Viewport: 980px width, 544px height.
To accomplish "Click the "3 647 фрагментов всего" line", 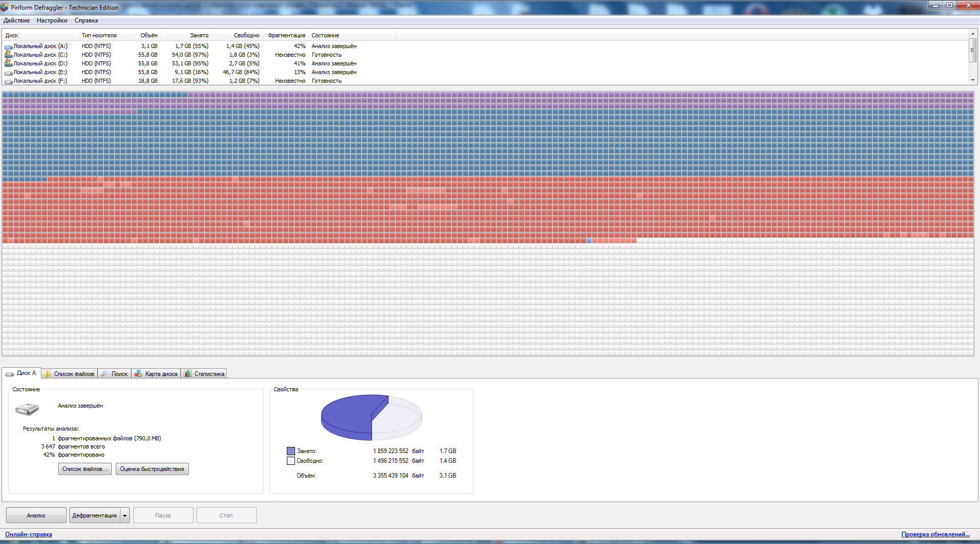I will click(73, 446).
